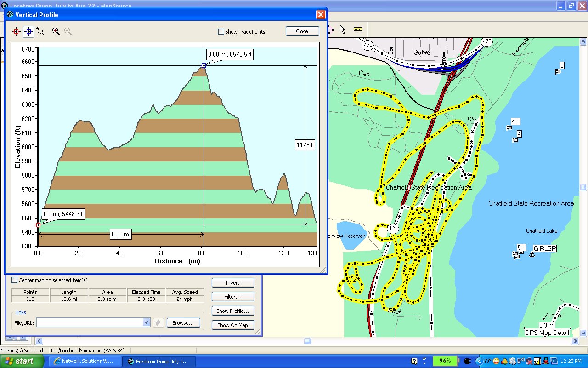The width and height of the screenshot is (588, 368).
Task: Click the map's horizontal scrollbar thumb
Action: coord(307,341)
